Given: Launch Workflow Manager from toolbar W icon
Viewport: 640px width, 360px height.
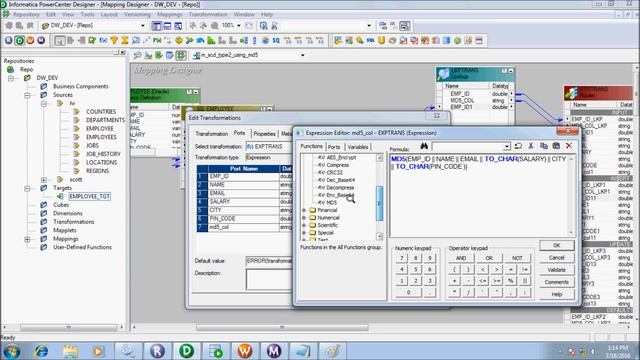Looking at the screenshot, I should point(30,40).
